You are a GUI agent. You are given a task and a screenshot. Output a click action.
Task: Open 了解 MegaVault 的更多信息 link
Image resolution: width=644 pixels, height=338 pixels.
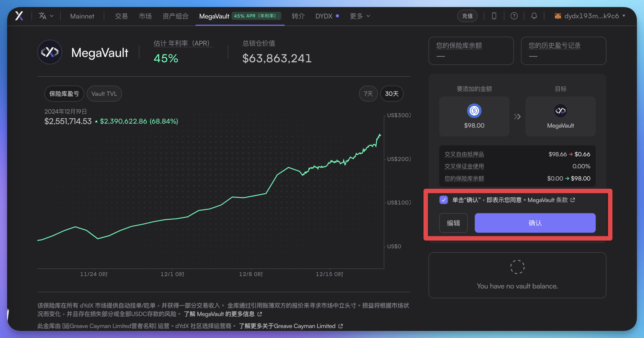223,314
